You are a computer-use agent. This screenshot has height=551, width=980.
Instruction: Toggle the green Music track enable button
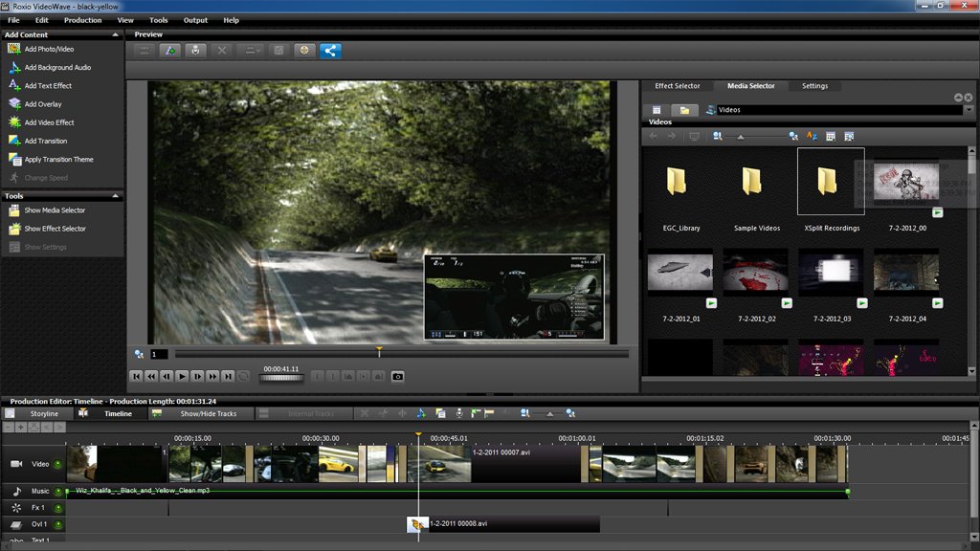coord(57,491)
